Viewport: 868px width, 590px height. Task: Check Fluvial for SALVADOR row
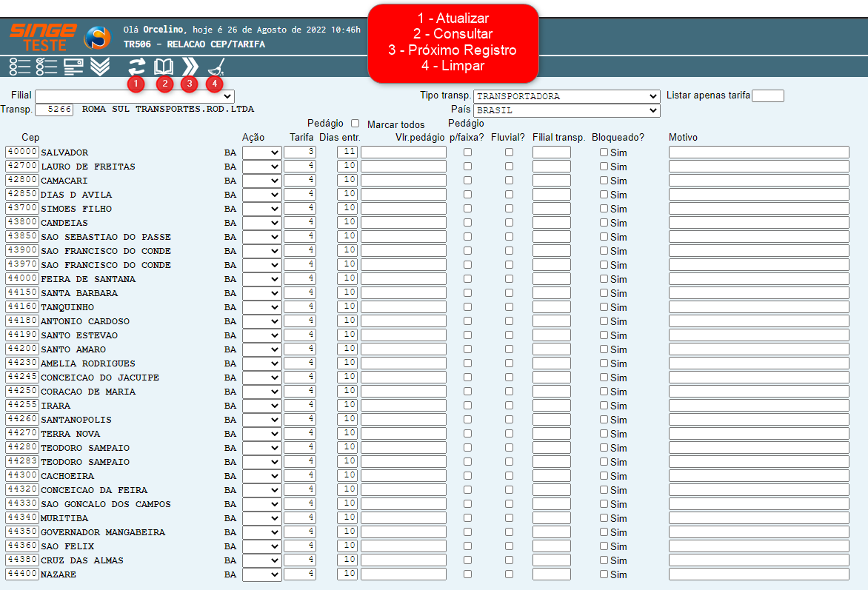coord(510,152)
